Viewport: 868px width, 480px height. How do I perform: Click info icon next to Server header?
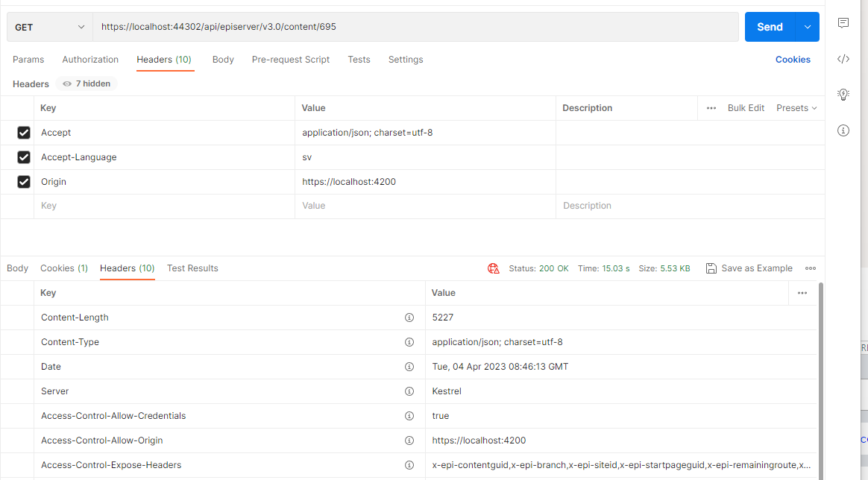point(409,391)
